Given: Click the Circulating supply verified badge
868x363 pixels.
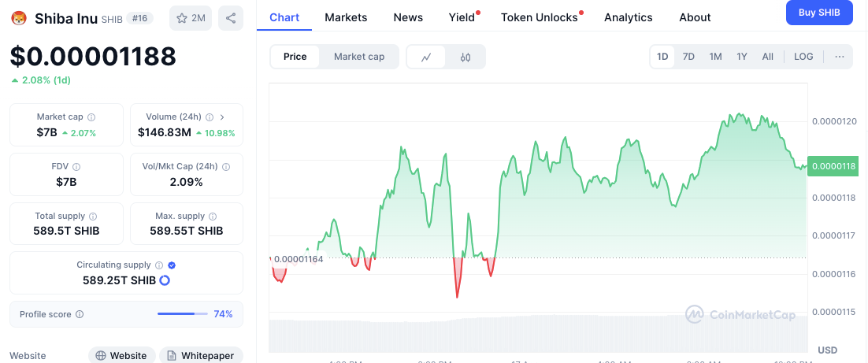Looking at the screenshot, I should pos(172,265).
